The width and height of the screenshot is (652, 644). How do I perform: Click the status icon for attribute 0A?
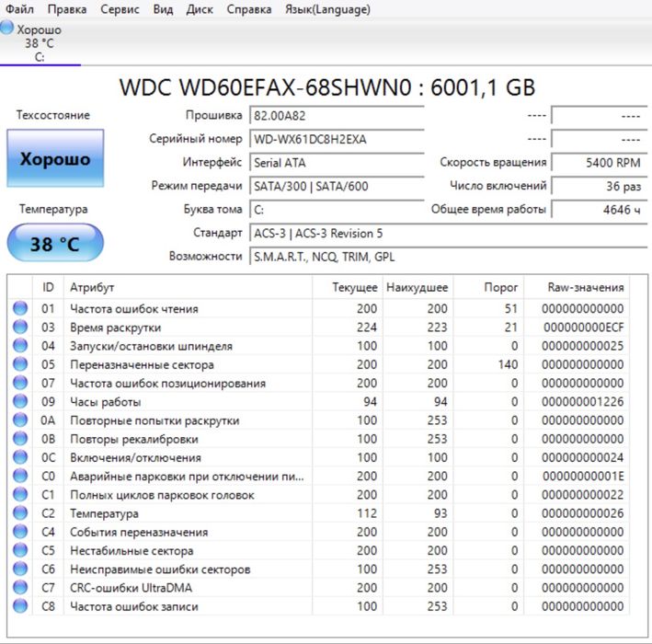pyautogui.click(x=20, y=420)
